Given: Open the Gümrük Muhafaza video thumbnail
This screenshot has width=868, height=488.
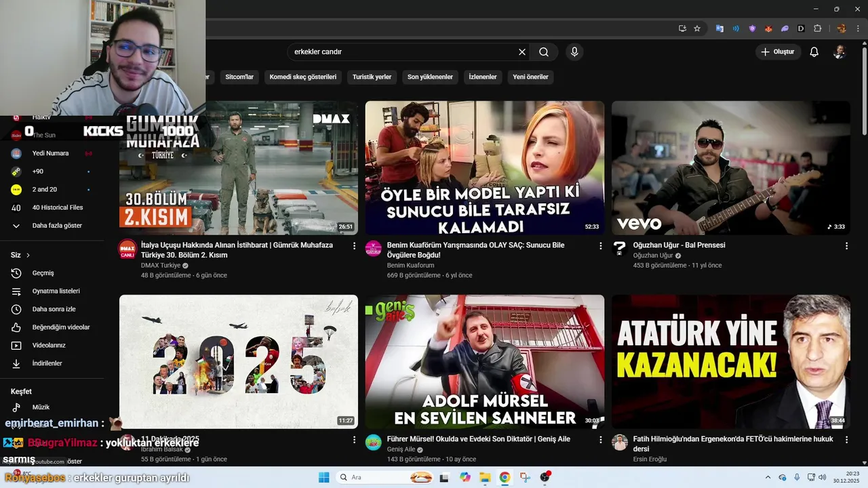Looking at the screenshot, I should click(239, 168).
